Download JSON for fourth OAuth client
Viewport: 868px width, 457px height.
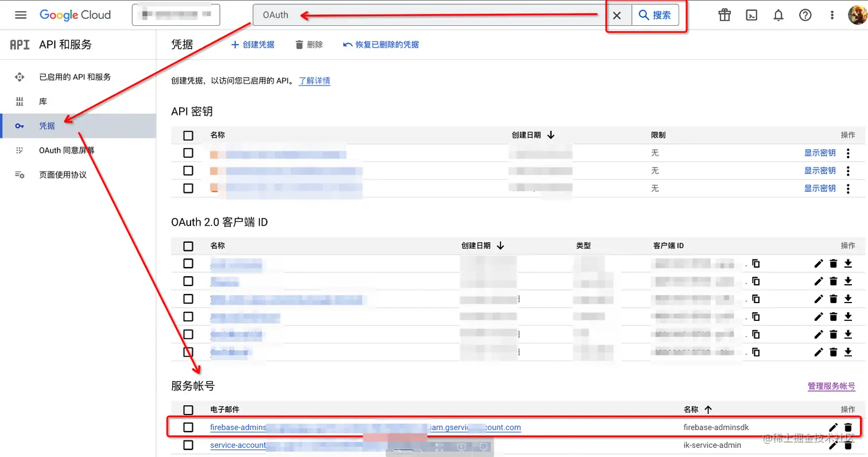pyautogui.click(x=848, y=316)
